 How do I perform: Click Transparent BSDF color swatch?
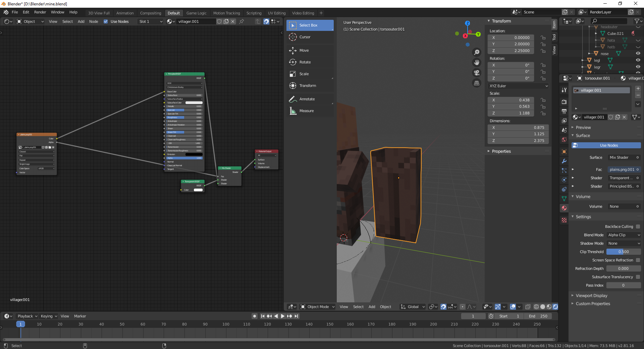[x=198, y=190]
